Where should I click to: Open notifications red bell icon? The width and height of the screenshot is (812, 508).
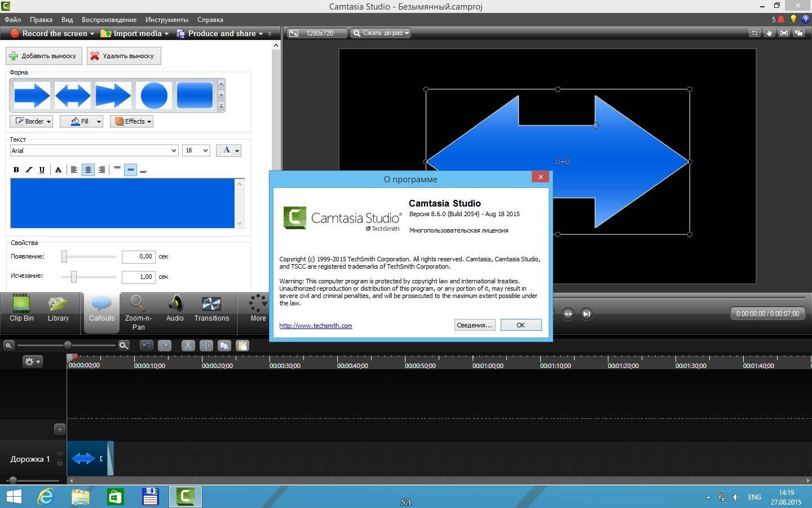(x=781, y=19)
